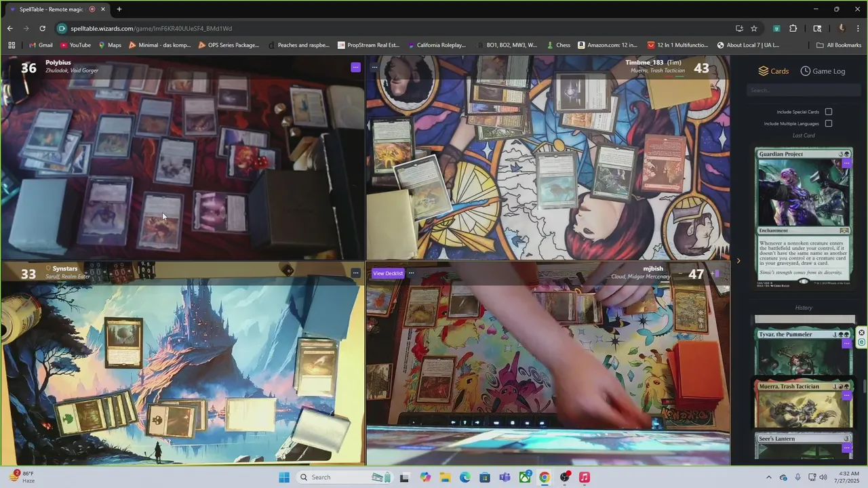The width and height of the screenshot is (868, 488).
Task: Open the Chrome three-dot menu
Action: click(859, 28)
